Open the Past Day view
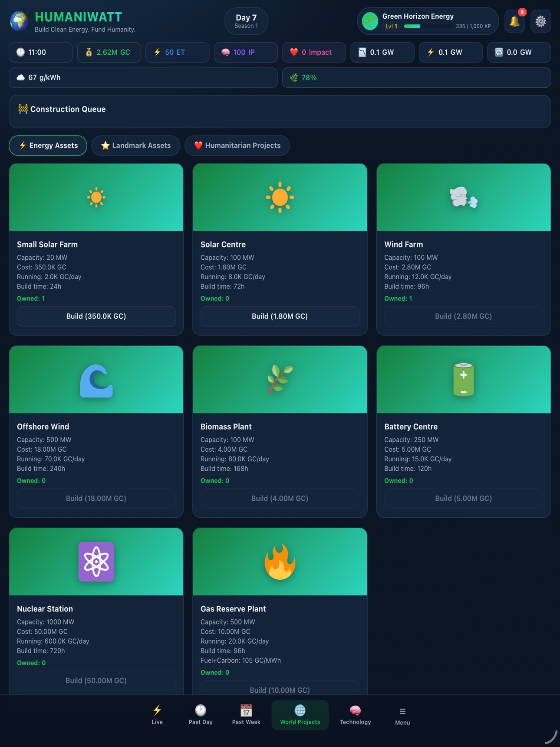 pyautogui.click(x=201, y=715)
